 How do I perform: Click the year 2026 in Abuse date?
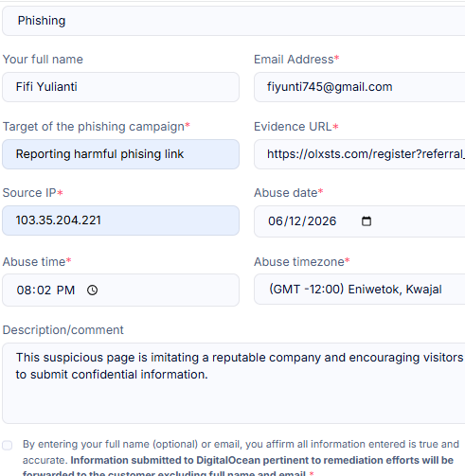pyautogui.click(x=322, y=221)
